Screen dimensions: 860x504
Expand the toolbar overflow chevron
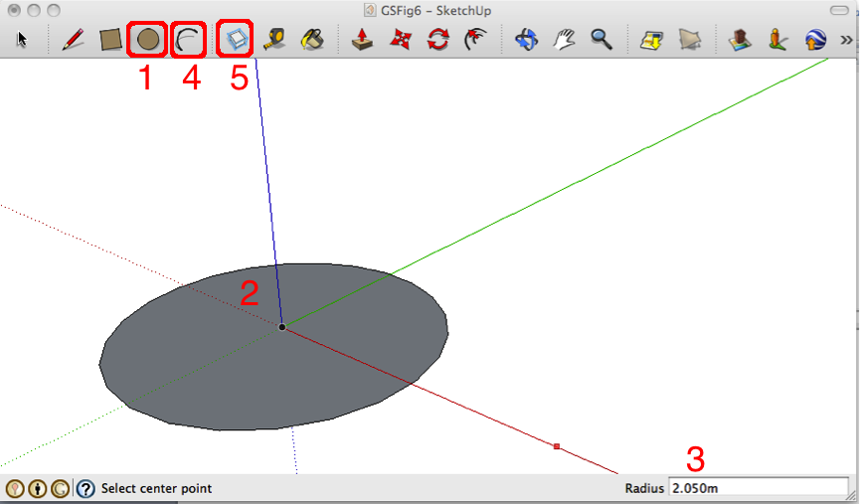pyautogui.click(x=846, y=40)
